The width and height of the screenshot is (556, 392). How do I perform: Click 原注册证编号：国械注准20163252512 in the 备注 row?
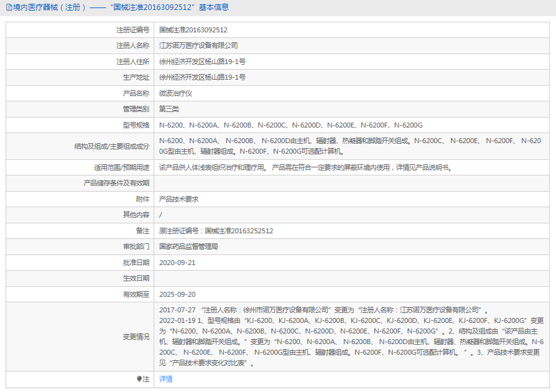coord(216,231)
